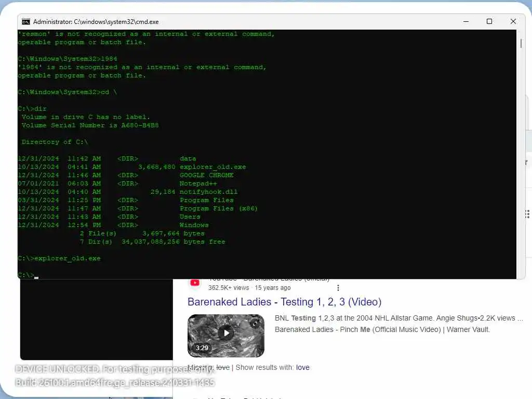
Task: Maximize the Administrator cmd.exe window
Action: [489, 21]
